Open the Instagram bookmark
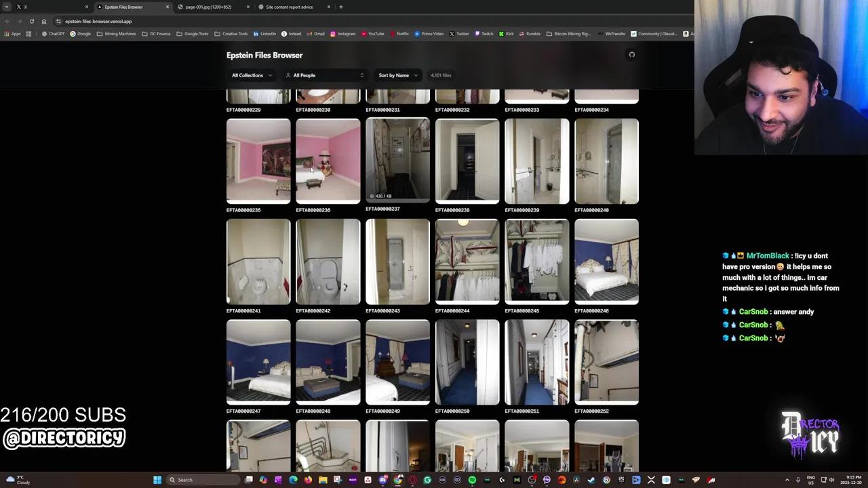This screenshot has height=488, width=868. click(342, 34)
